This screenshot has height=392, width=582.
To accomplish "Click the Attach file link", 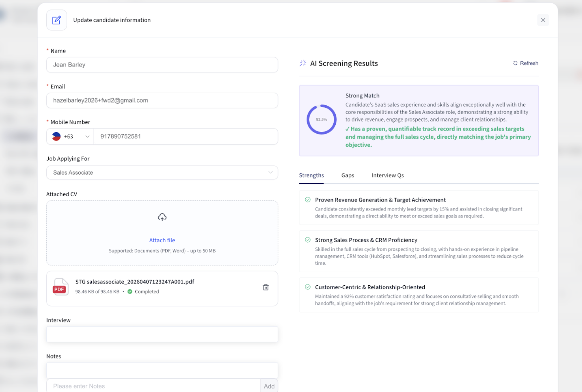I will [x=162, y=240].
